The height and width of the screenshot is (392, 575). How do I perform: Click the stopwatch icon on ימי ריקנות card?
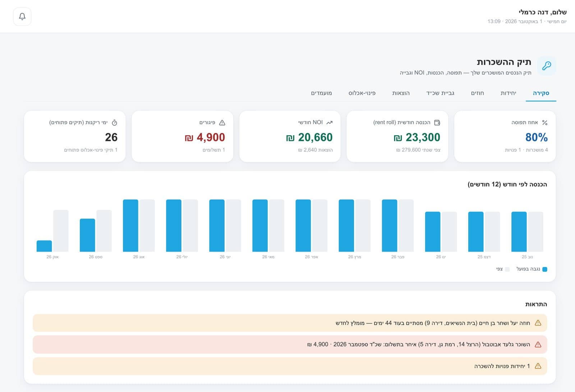pos(114,123)
